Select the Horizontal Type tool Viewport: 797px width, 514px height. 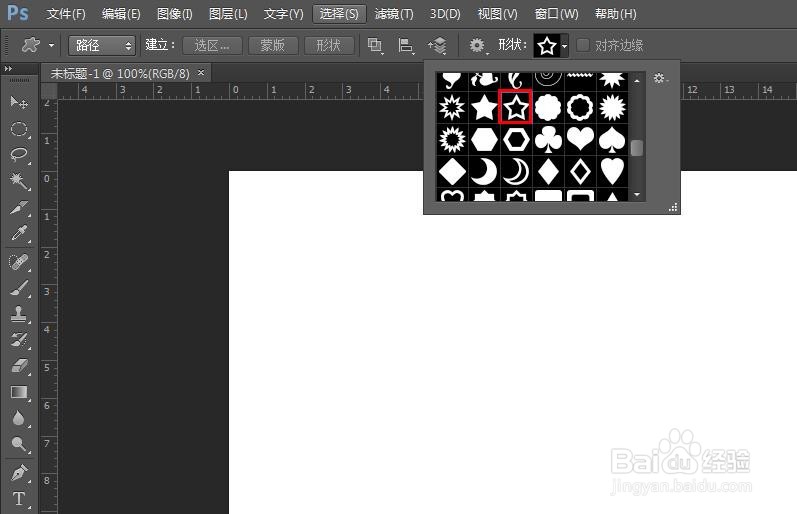click(x=19, y=499)
